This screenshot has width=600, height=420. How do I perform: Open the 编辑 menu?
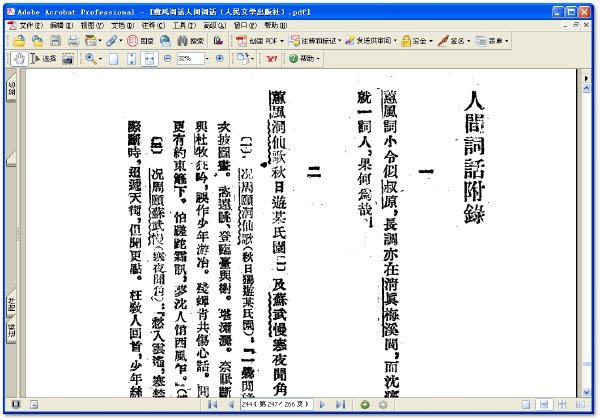pyautogui.click(x=61, y=25)
